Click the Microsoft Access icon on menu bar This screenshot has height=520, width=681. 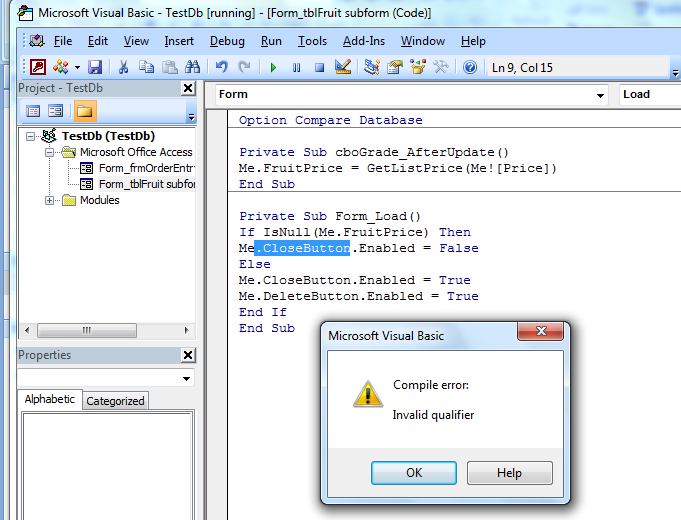pyautogui.click(x=36, y=41)
